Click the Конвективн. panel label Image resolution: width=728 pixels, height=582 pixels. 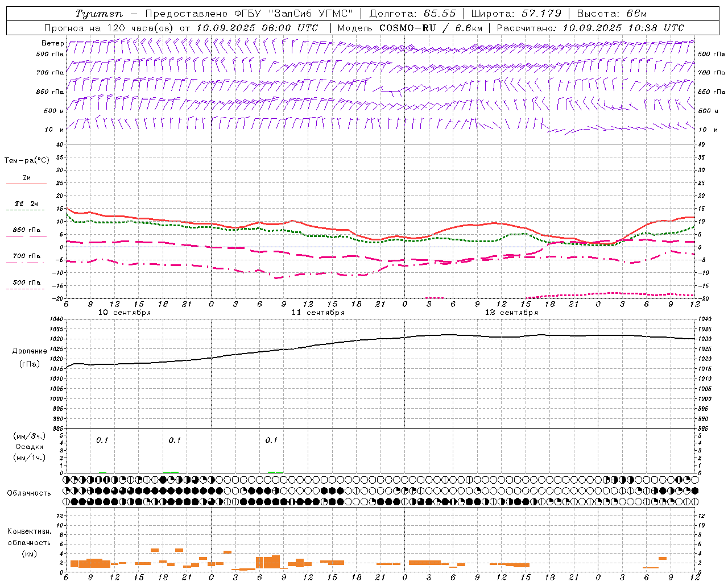coord(29,531)
